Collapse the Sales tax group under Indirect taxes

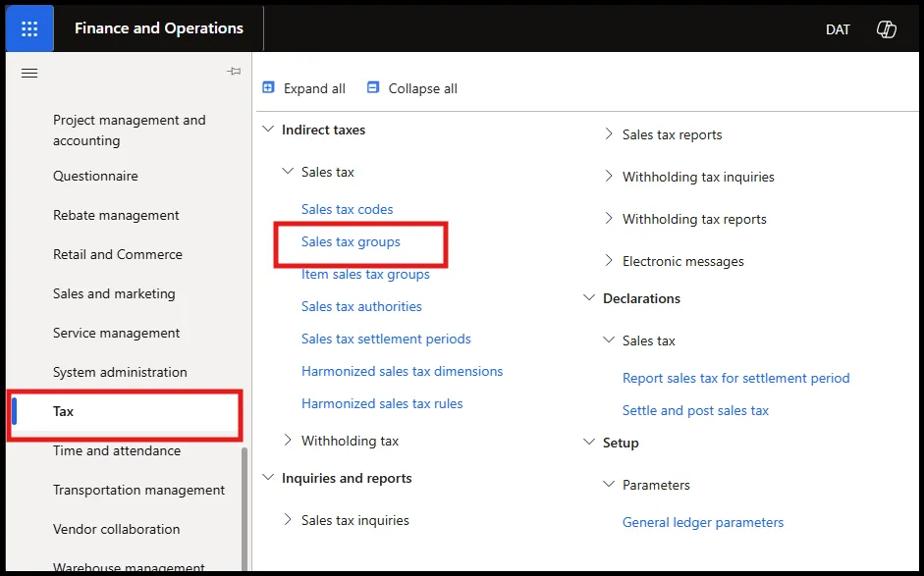[x=288, y=172]
